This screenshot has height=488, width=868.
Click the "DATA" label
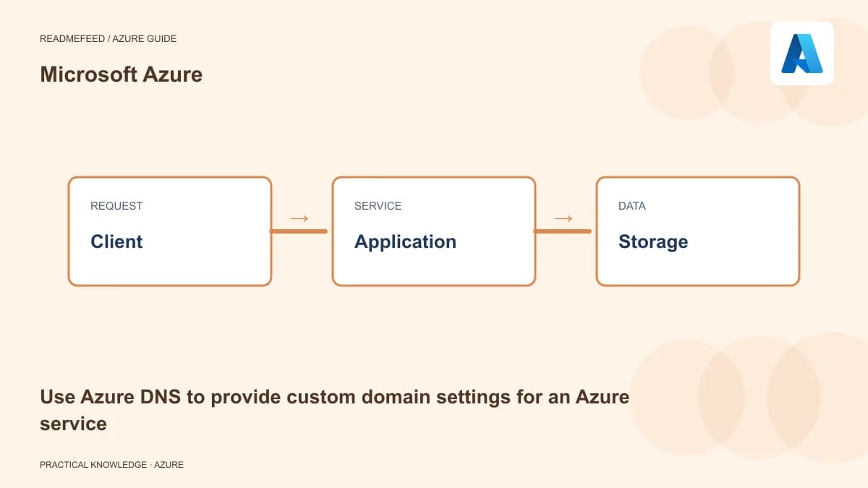(x=632, y=206)
